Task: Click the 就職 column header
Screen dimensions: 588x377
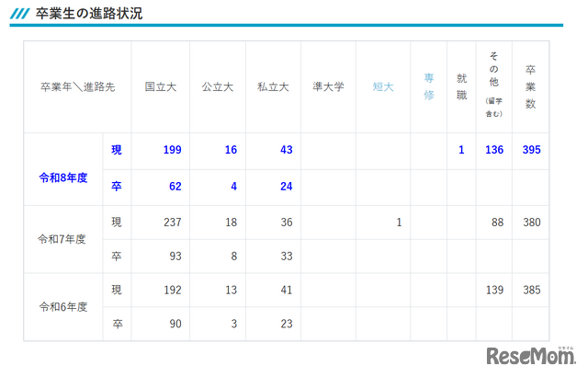Action: 461,86
